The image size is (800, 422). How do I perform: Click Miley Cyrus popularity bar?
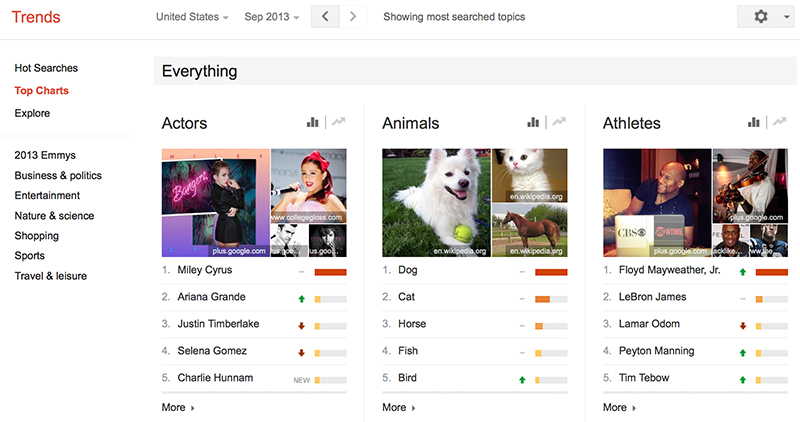tap(331, 272)
